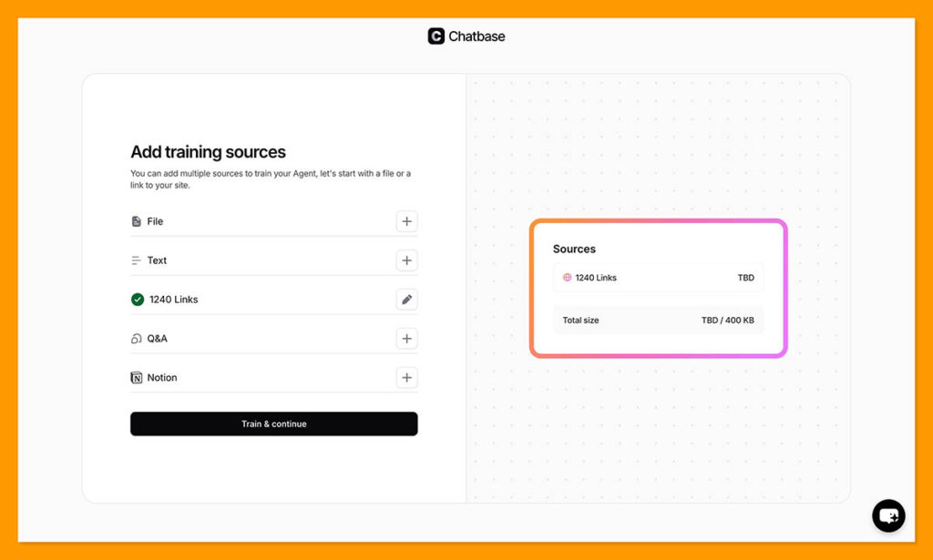The height and width of the screenshot is (560, 933).
Task: Open the pencil edit icon for 1240 Links
Action: pos(406,299)
